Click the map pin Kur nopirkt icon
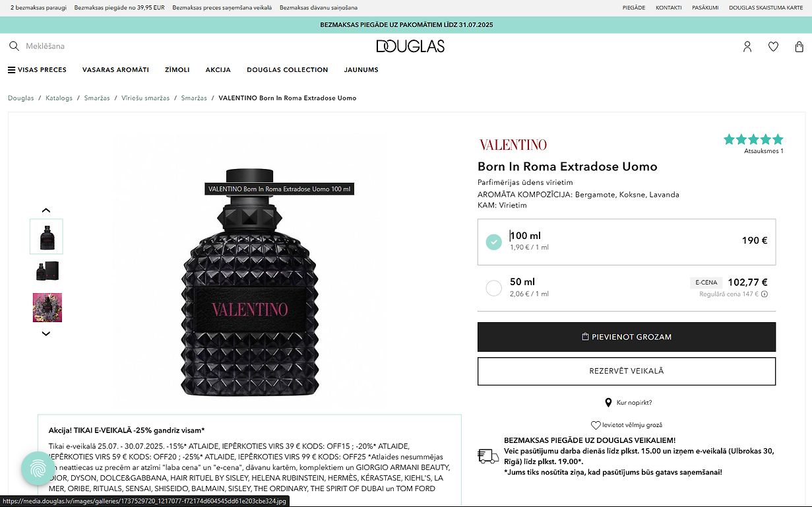The height and width of the screenshot is (507, 812). point(608,403)
